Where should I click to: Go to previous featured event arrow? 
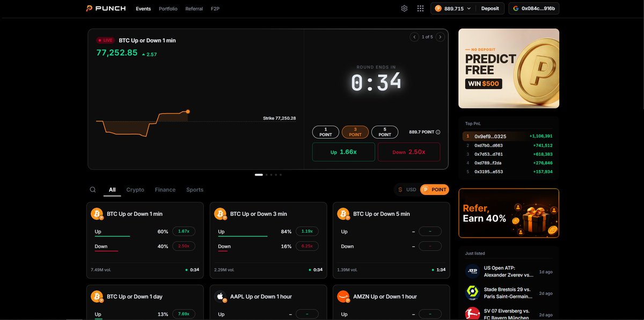click(x=414, y=37)
